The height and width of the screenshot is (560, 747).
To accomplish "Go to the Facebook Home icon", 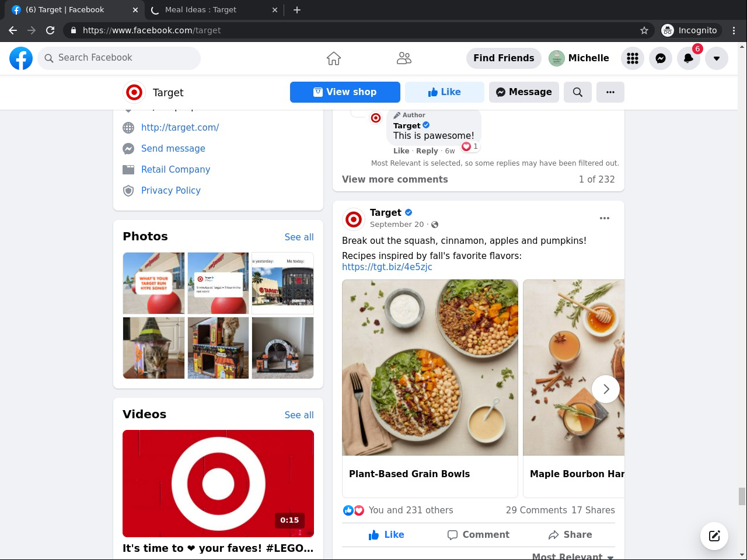I will click(334, 58).
